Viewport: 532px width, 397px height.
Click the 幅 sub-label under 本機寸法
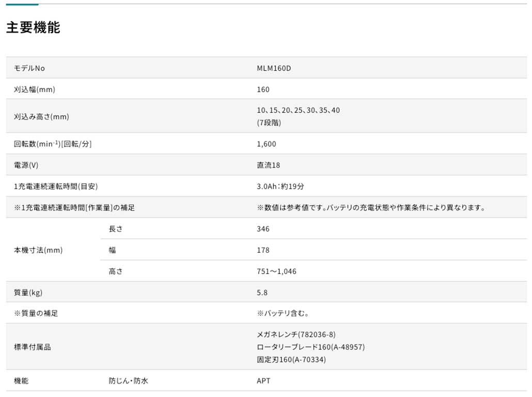112,250
